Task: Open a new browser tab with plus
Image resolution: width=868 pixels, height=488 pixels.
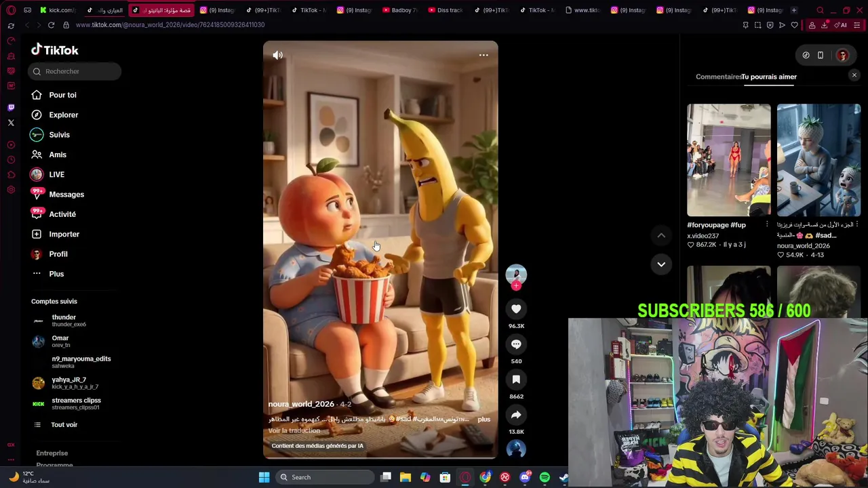Action: pos(793,10)
